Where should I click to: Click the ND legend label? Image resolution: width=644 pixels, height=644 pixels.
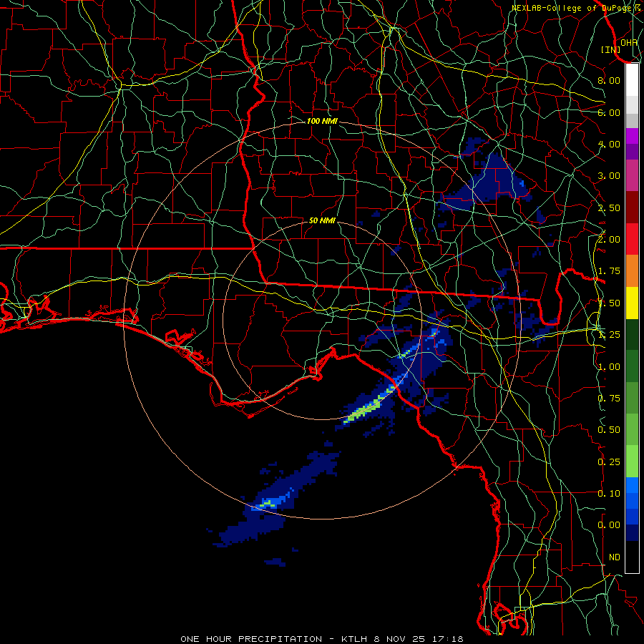coord(615,557)
